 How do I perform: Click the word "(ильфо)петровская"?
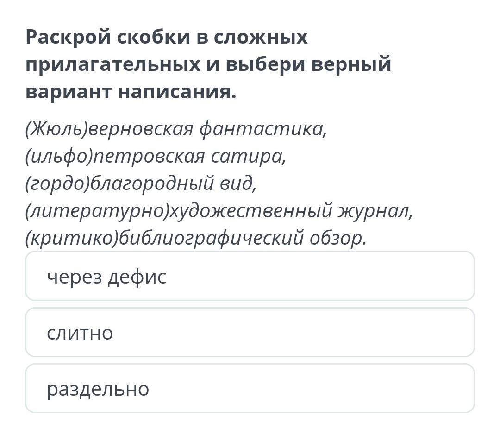pyautogui.click(x=115, y=157)
